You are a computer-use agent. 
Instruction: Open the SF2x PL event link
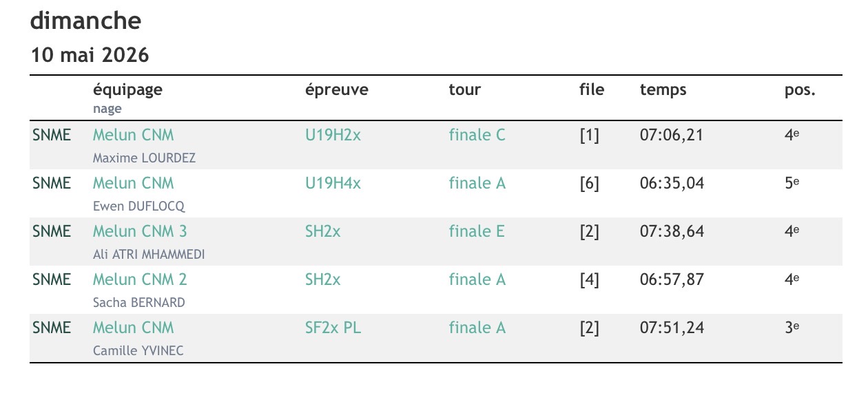(x=333, y=328)
